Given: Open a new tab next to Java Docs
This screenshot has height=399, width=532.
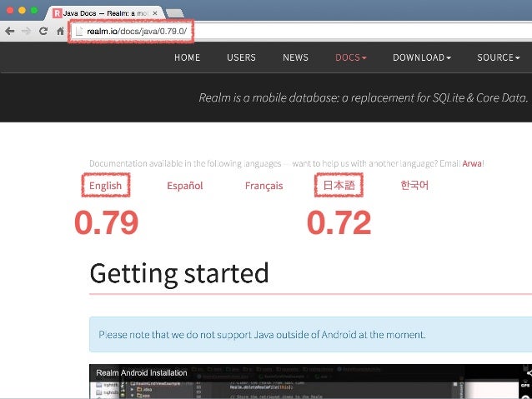Looking at the screenshot, I should pyautogui.click(x=175, y=13).
